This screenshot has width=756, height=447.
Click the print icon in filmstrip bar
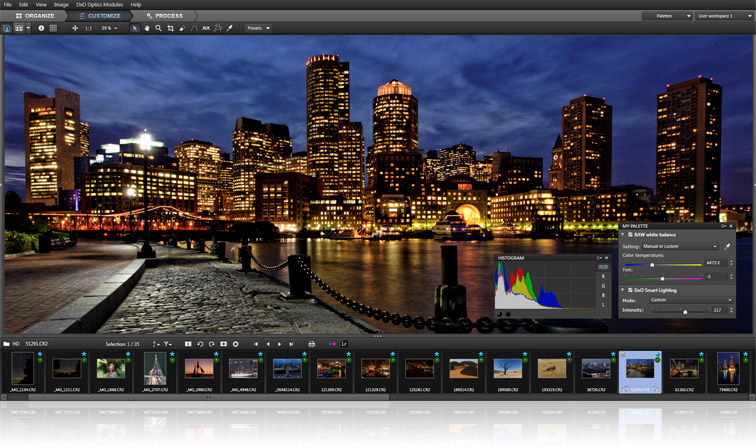coord(311,344)
